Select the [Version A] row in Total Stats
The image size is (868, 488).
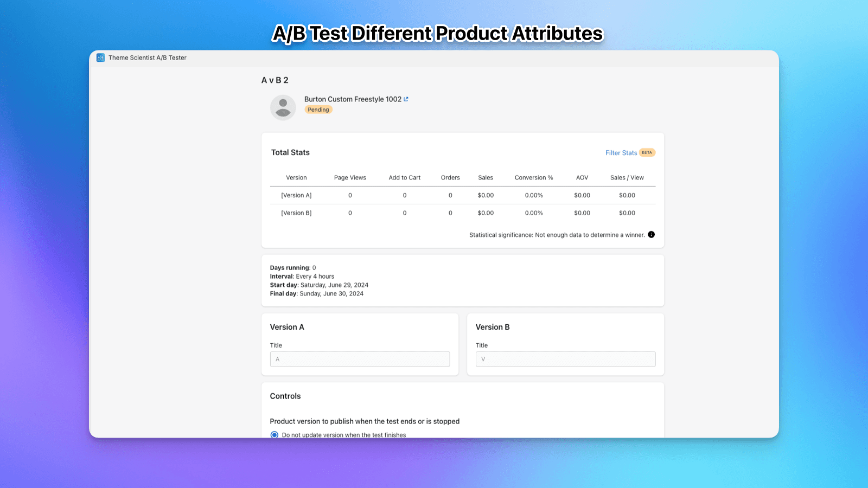click(x=296, y=195)
